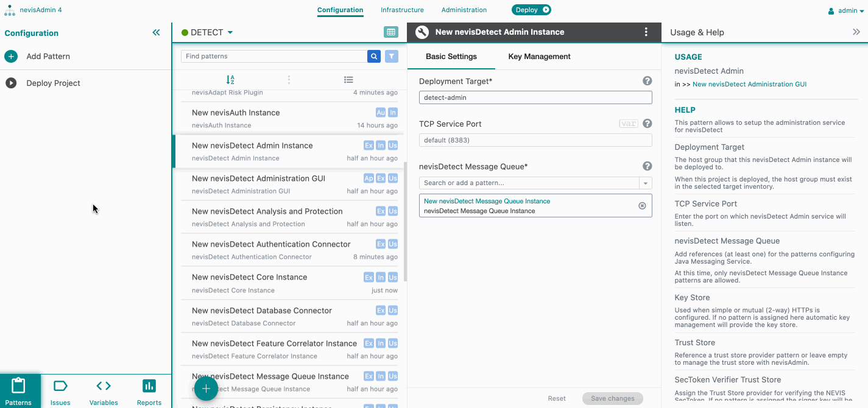Click the Reset button
The image size is (868, 408).
coord(557,398)
